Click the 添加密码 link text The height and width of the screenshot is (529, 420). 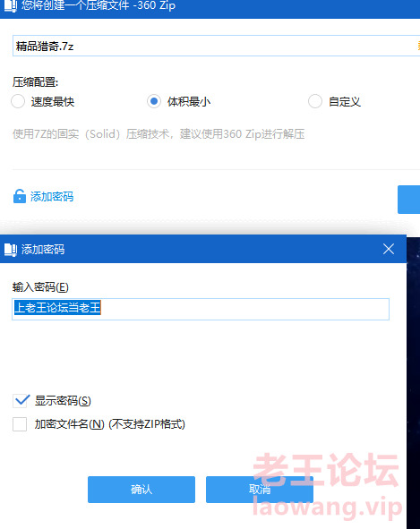(x=52, y=196)
